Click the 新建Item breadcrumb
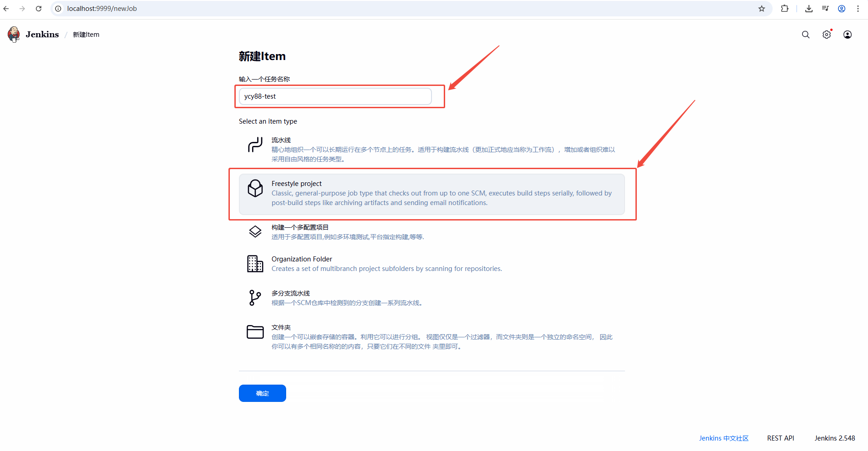Screen dimensions: 868x451 86,35
